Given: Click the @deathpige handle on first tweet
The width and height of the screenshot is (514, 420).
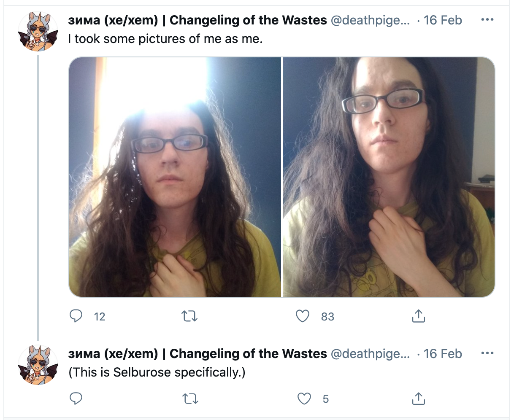Looking at the screenshot, I should [370, 20].
